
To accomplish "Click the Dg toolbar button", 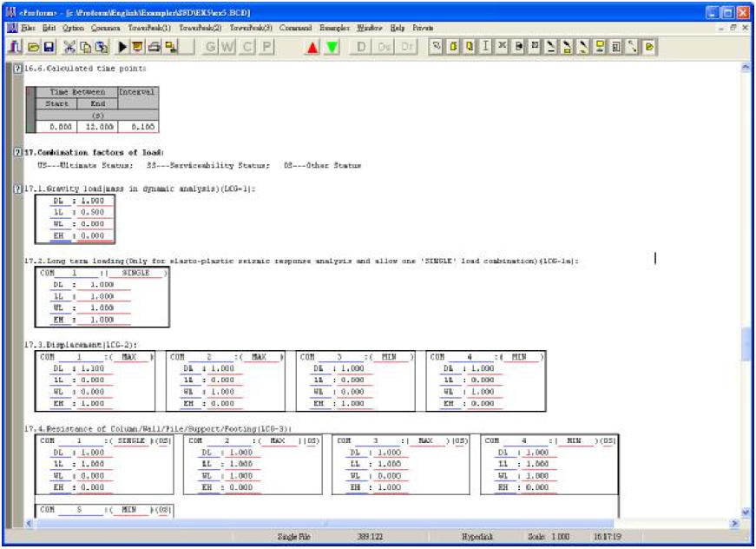I will 385,47.
